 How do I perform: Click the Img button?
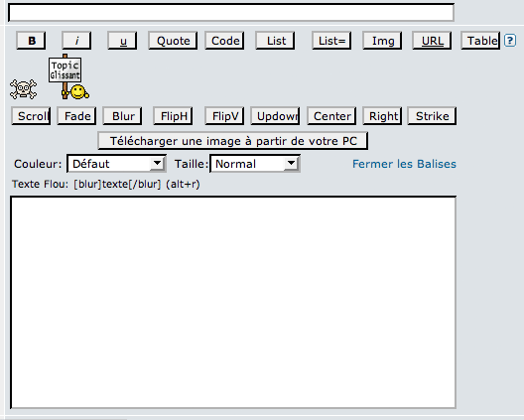[382, 41]
